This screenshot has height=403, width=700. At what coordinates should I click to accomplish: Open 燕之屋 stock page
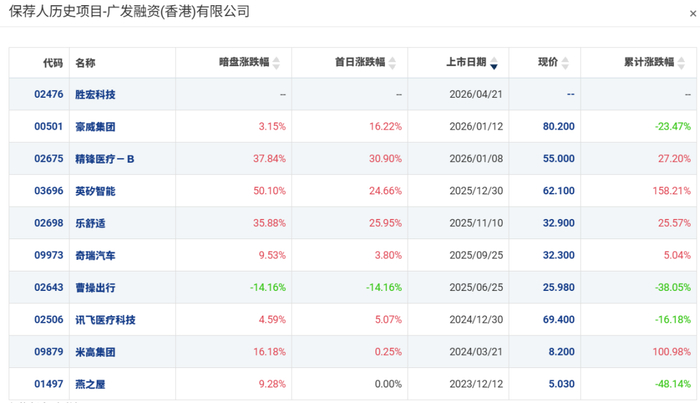[90, 384]
